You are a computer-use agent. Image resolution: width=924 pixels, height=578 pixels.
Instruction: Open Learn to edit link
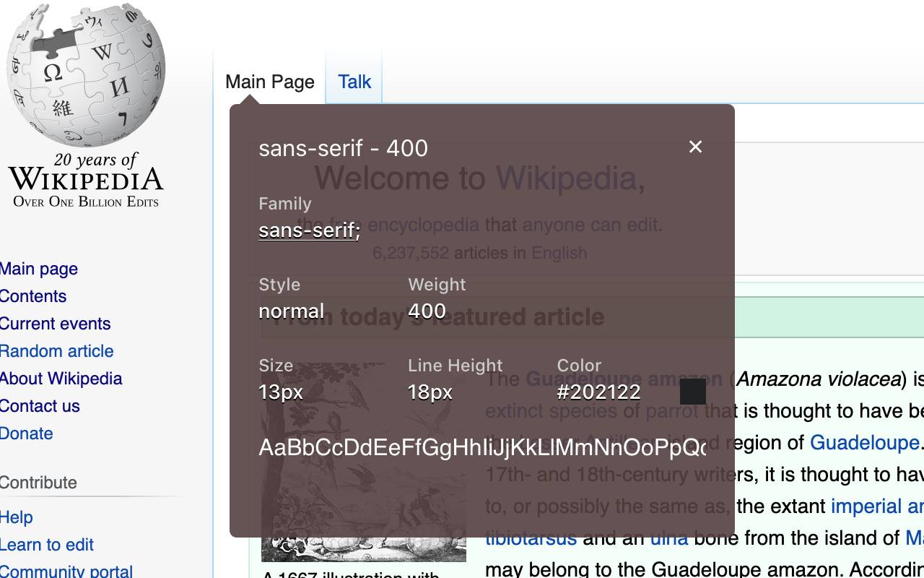(47, 544)
